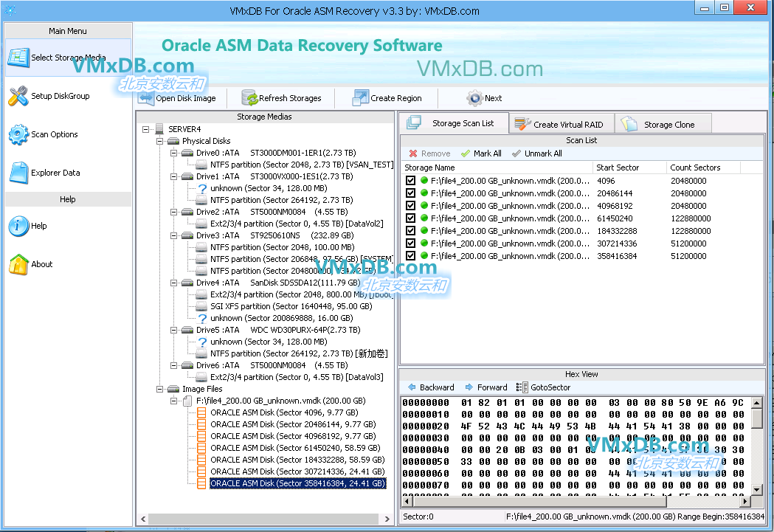Click Storage Medias scroll right arrow

click(387, 519)
